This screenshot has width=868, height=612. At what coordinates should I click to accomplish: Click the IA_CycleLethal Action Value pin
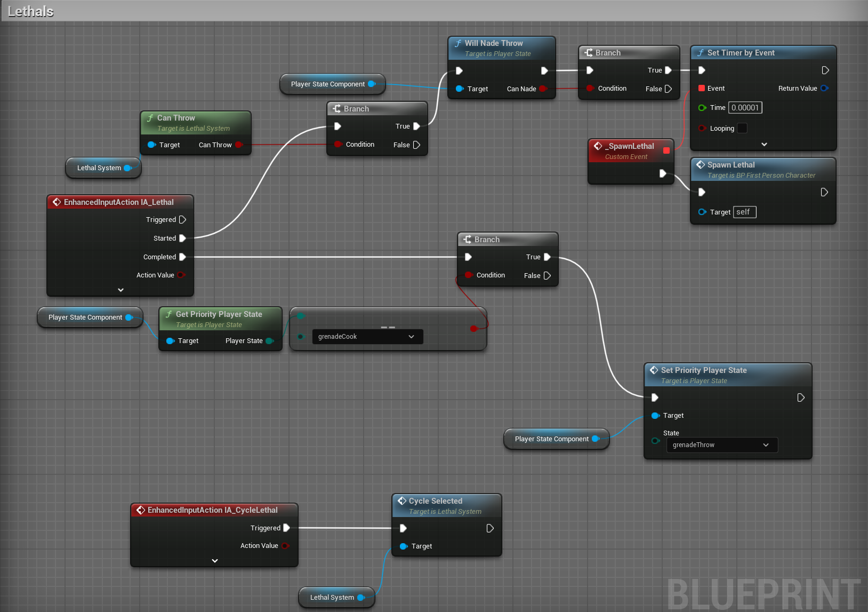(x=285, y=546)
